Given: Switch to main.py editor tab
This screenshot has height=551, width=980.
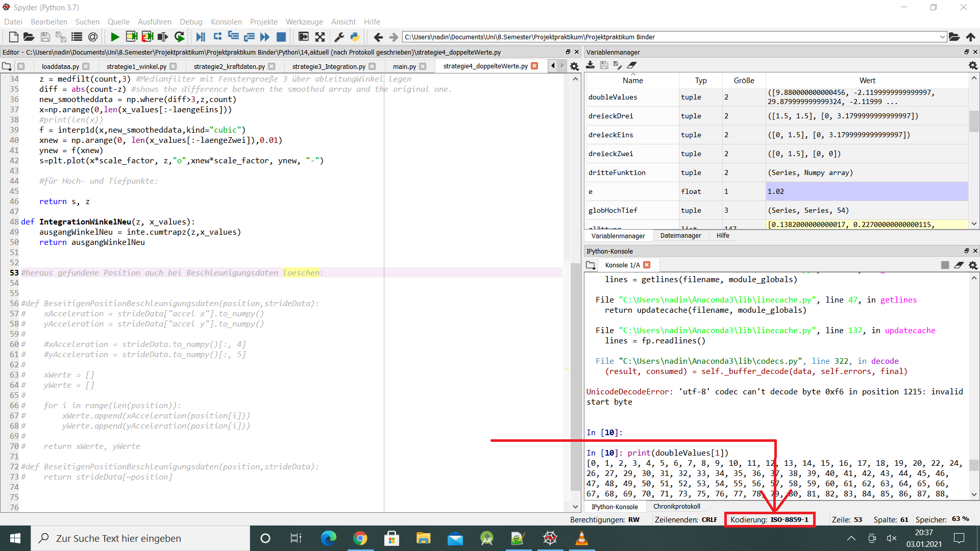Looking at the screenshot, I should (x=404, y=66).
